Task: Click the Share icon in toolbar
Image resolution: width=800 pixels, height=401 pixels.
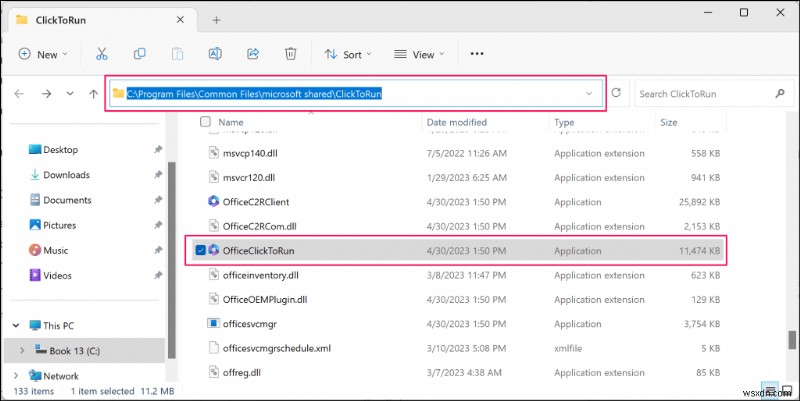Action: (253, 54)
